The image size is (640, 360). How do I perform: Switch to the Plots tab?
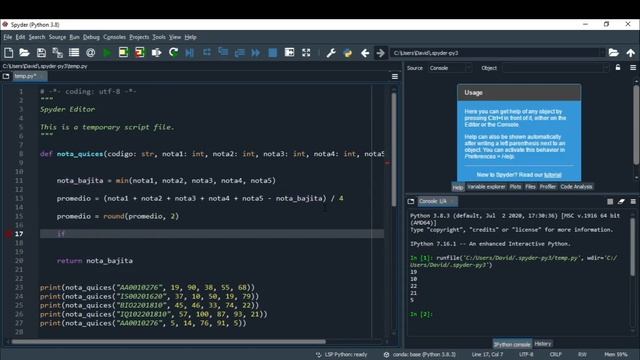pyautogui.click(x=516, y=187)
